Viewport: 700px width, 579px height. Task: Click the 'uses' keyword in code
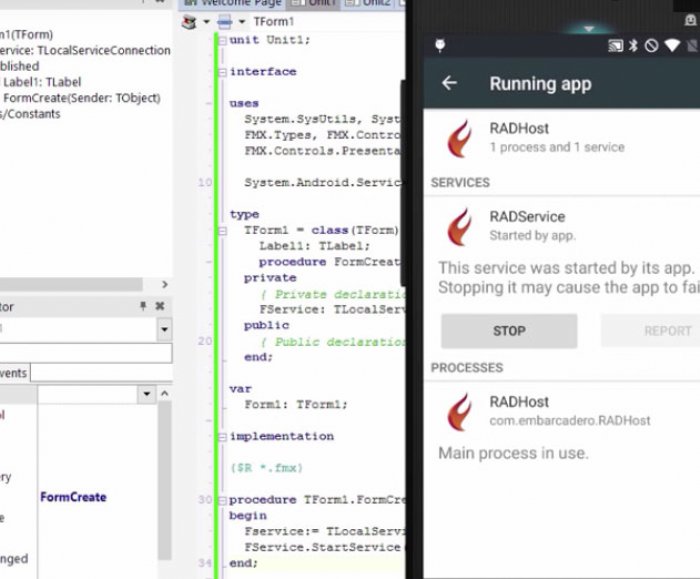click(x=244, y=104)
